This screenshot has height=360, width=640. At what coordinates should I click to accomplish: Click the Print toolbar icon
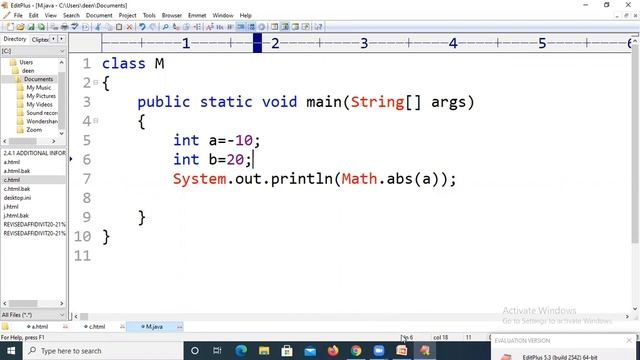point(64,27)
